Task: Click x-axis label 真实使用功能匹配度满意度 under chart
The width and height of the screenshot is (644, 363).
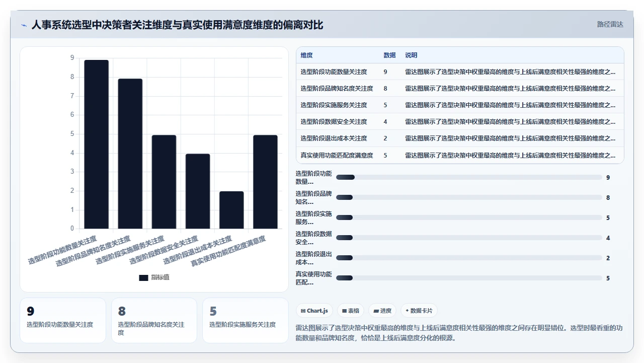Action: (x=229, y=252)
